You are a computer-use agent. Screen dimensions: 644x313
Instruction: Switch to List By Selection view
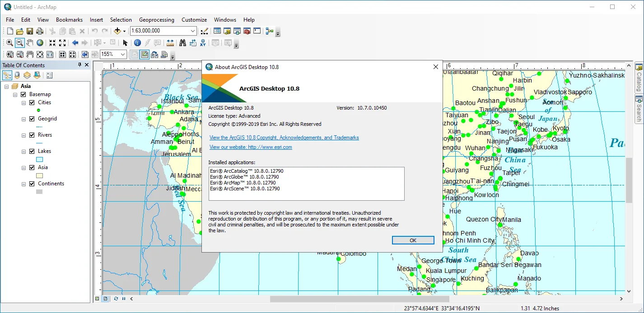(37, 75)
